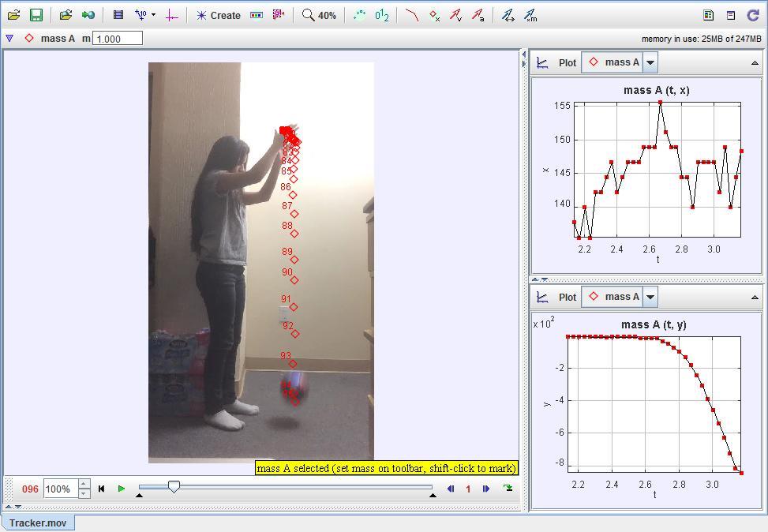This screenshot has width=768, height=532.
Task: Select mass A in upper plot panel
Action: [x=613, y=62]
